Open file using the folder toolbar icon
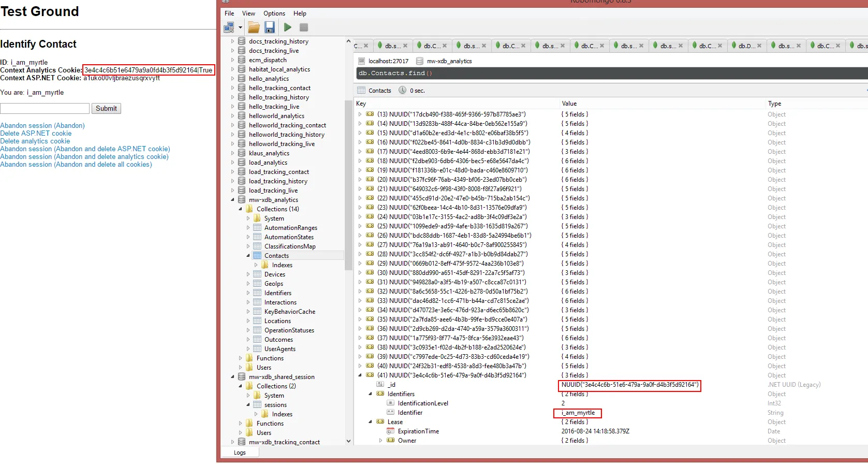This screenshot has height=466, width=868. (x=254, y=27)
